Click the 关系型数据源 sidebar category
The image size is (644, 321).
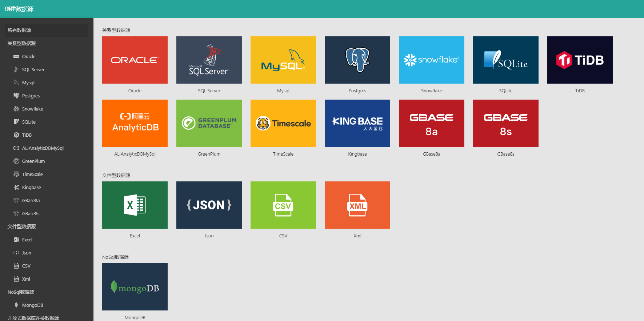click(x=21, y=43)
